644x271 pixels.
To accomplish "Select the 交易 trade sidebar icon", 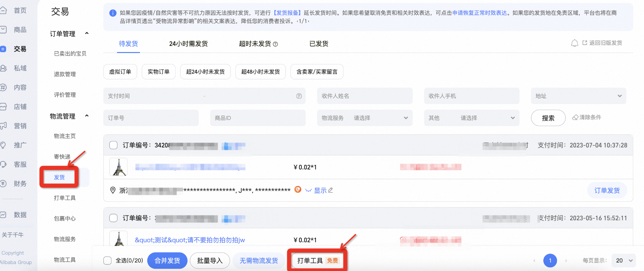I will pyautogui.click(x=3, y=49).
